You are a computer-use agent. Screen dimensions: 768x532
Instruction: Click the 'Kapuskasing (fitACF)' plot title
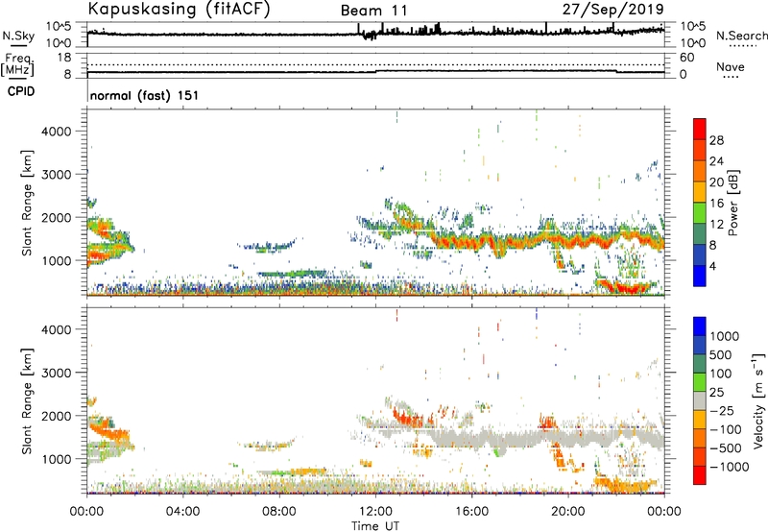(179, 10)
